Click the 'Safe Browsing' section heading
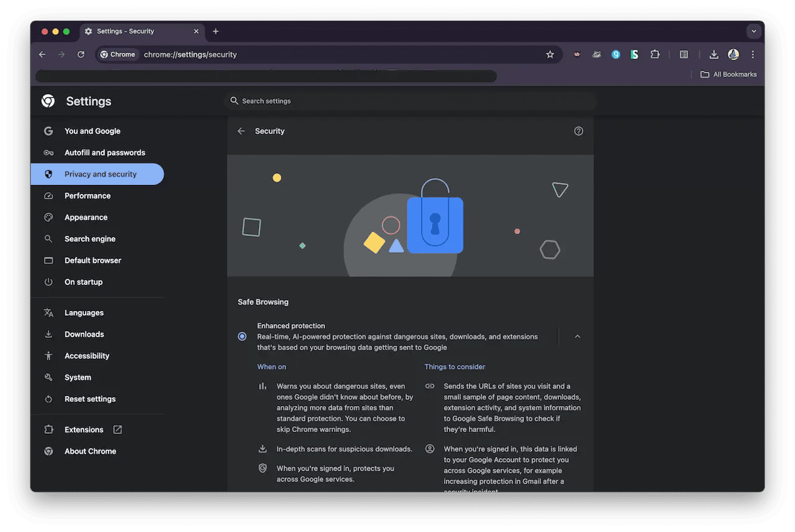This screenshot has height=532, width=795. tap(263, 303)
